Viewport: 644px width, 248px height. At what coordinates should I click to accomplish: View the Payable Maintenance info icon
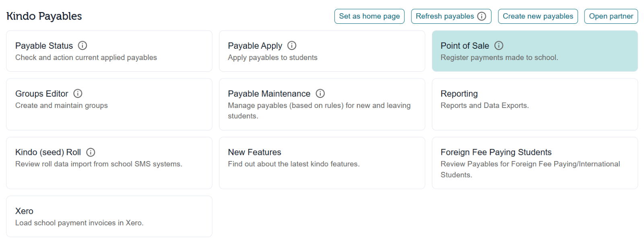[320, 93]
